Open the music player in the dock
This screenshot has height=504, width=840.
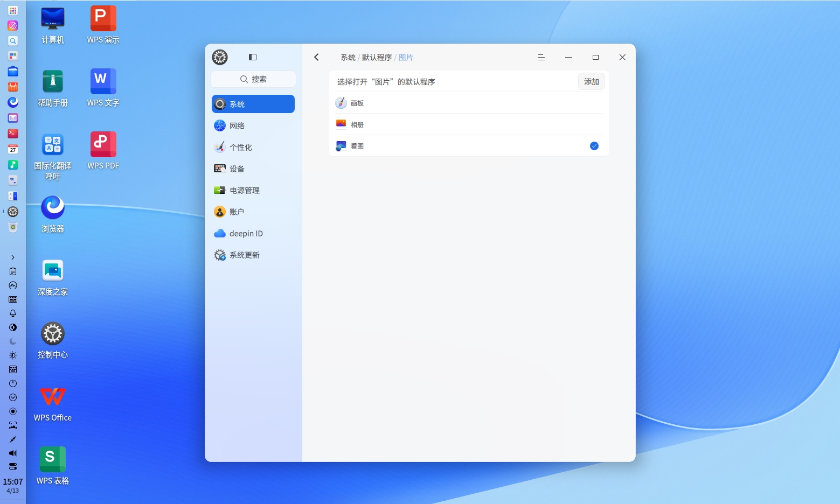click(x=13, y=165)
